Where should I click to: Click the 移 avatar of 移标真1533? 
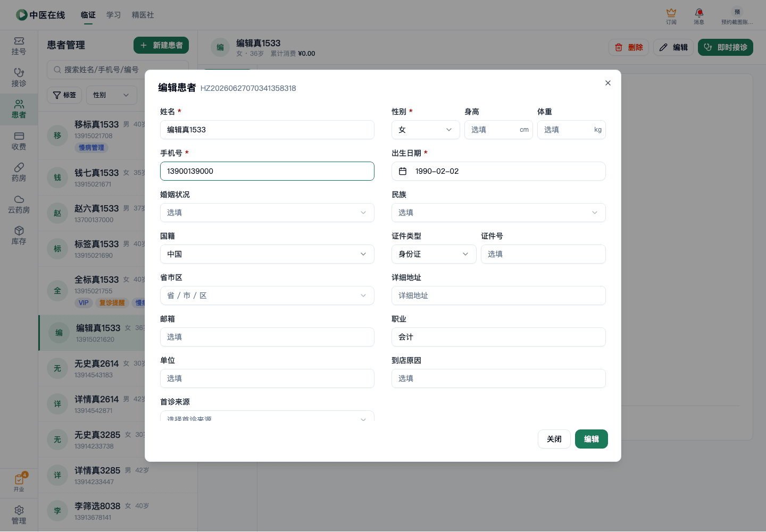tap(57, 135)
